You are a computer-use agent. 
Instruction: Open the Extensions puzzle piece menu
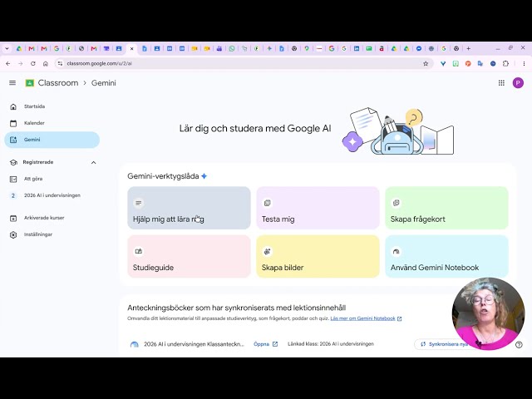pos(505,63)
